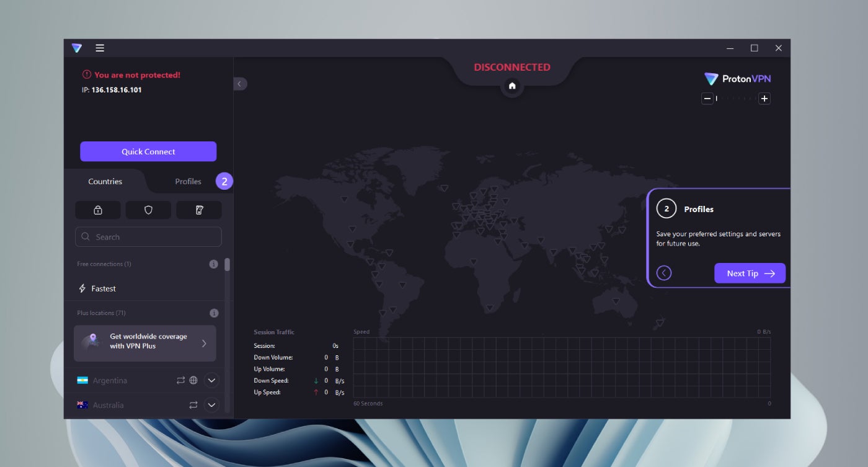Click the You are not protected warning

point(131,75)
